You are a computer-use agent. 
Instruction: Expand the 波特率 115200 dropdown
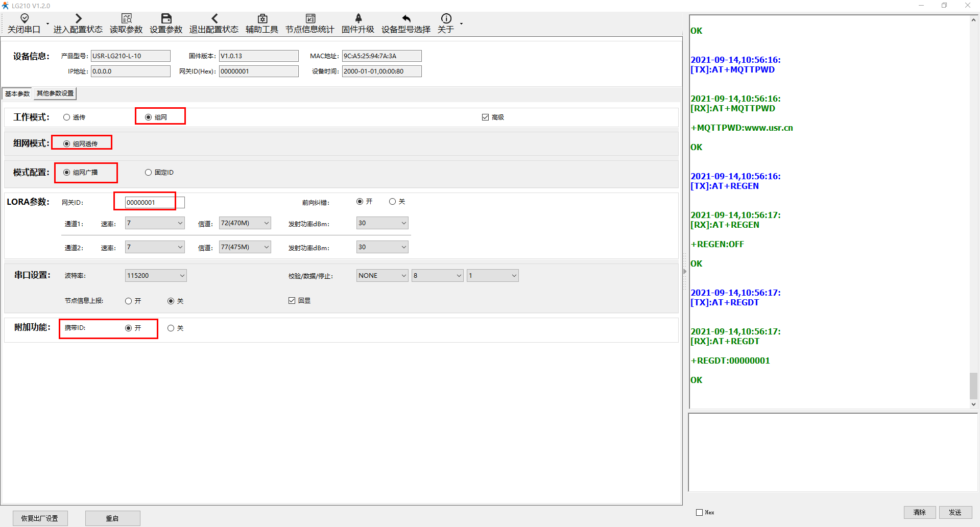[x=156, y=276]
